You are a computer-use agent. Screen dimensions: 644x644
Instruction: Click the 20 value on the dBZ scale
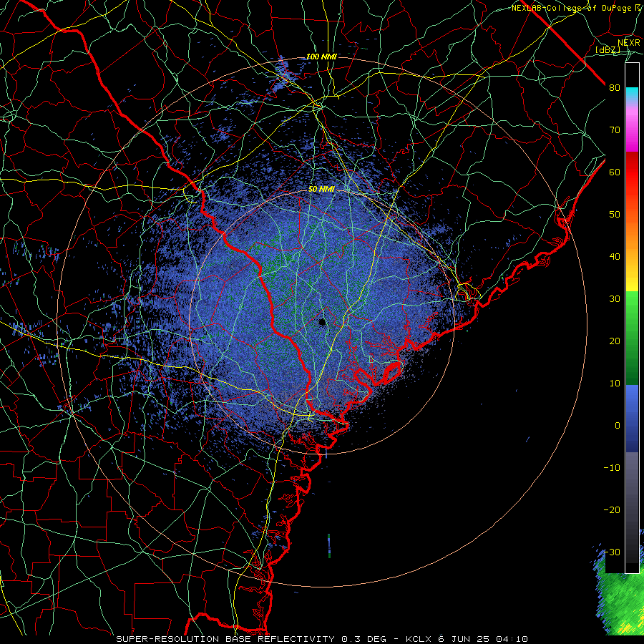(x=615, y=341)
